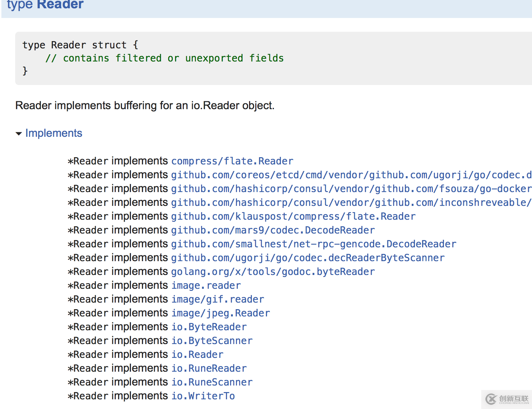The width and height of the screenshot is (532, 409).
Task: Open hashicorp/consul inconshreveable link
Action: tap(351, 202)
